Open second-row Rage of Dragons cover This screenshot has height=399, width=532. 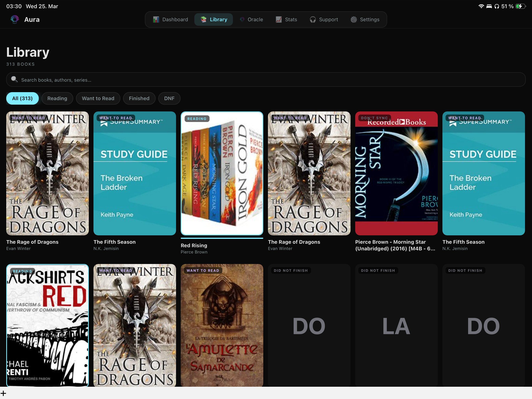(x=135, y=325)
